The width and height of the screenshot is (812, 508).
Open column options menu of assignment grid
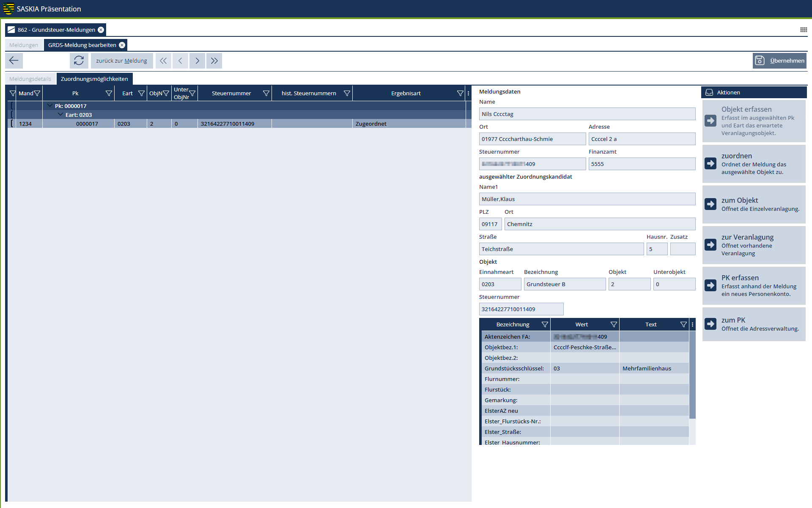[x=468, y=93]
